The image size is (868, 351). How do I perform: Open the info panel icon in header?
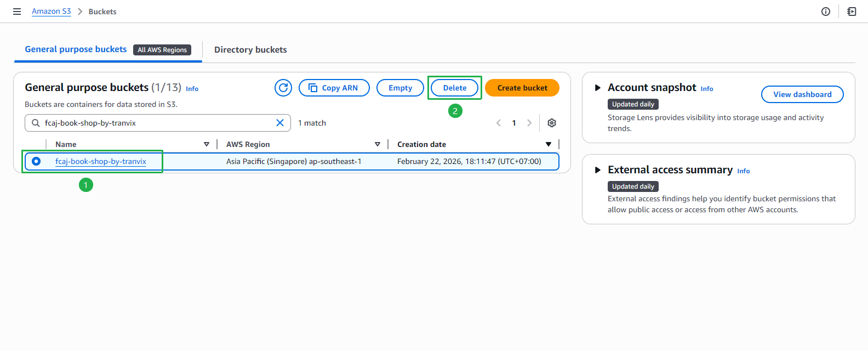[x=826, y=12]
